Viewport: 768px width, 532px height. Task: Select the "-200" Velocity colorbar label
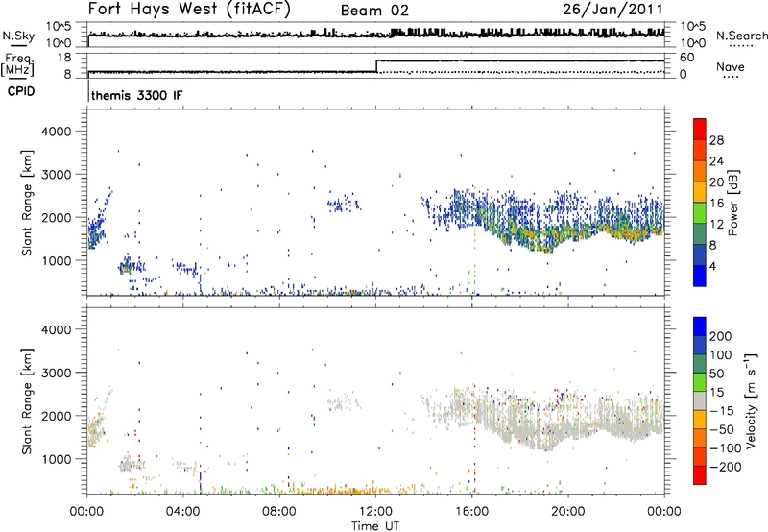click(x=724, y=467)
